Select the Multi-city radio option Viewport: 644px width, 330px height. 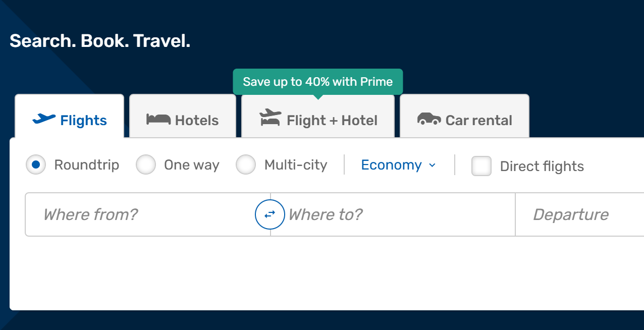(246, 165)
